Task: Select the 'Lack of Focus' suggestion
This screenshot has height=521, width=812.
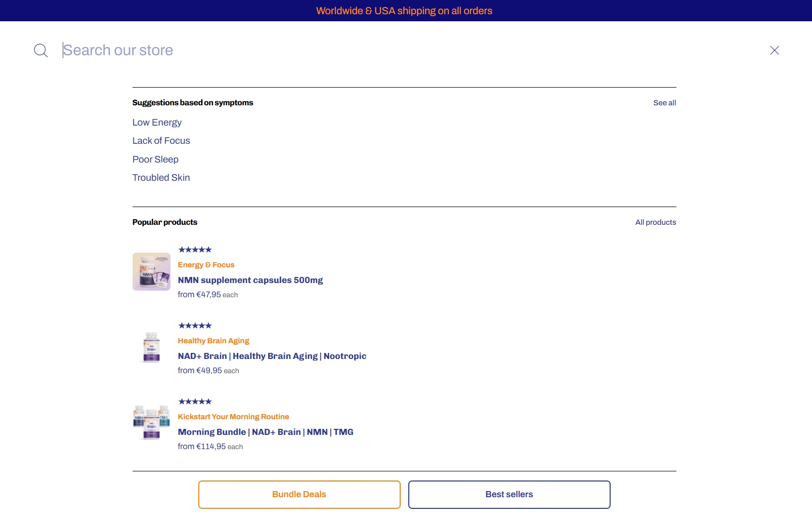Action: (161, 141)
